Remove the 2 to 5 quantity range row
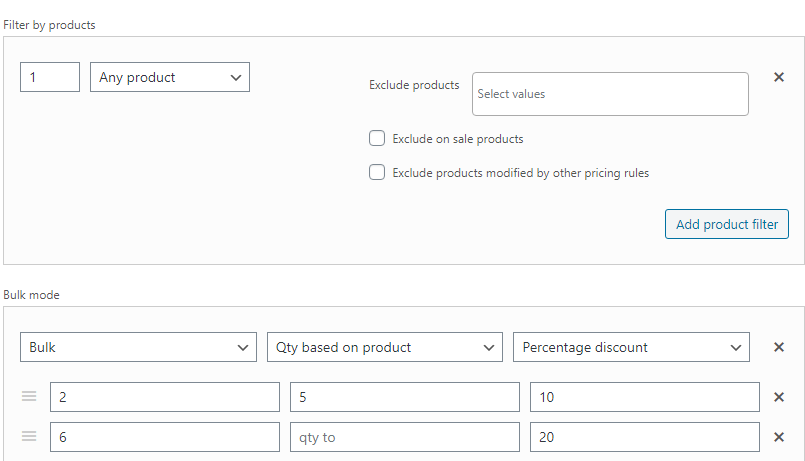805x461 pixels. 779,397
